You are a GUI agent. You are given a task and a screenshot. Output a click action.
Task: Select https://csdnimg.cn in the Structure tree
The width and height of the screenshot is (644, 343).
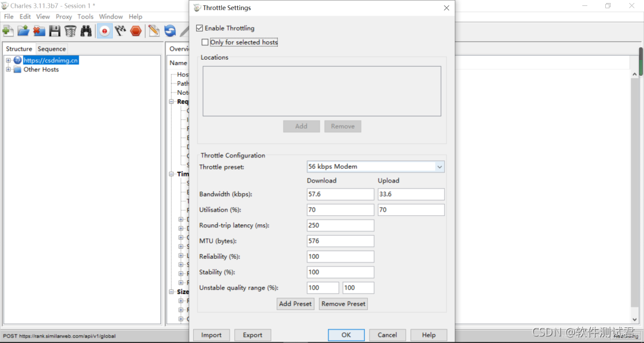coord(51,60)
